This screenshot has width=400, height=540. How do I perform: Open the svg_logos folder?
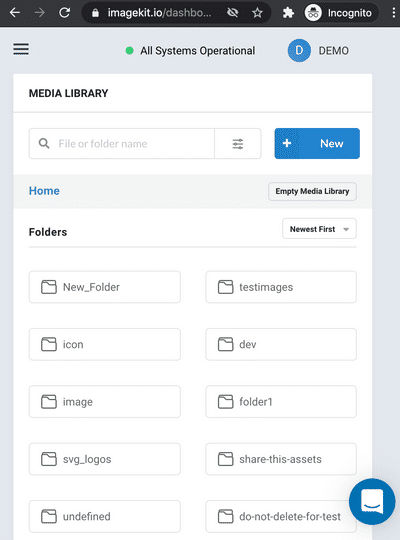pos(105,459)
